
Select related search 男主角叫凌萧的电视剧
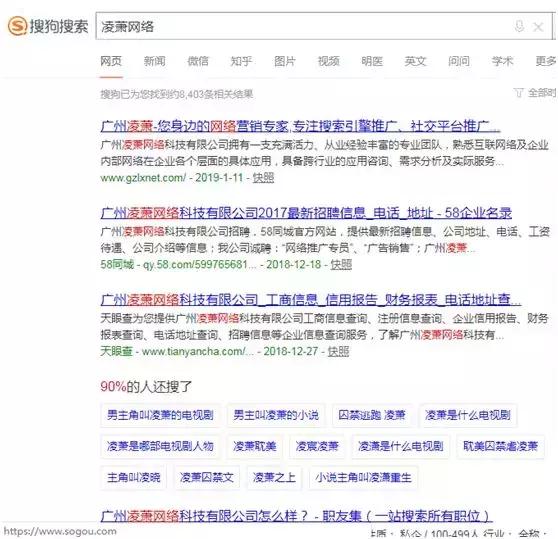(x=160, y=415)
